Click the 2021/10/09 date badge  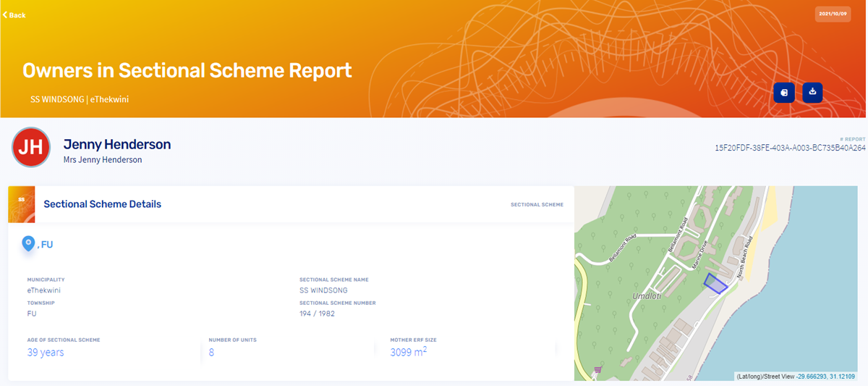point(832,14)
